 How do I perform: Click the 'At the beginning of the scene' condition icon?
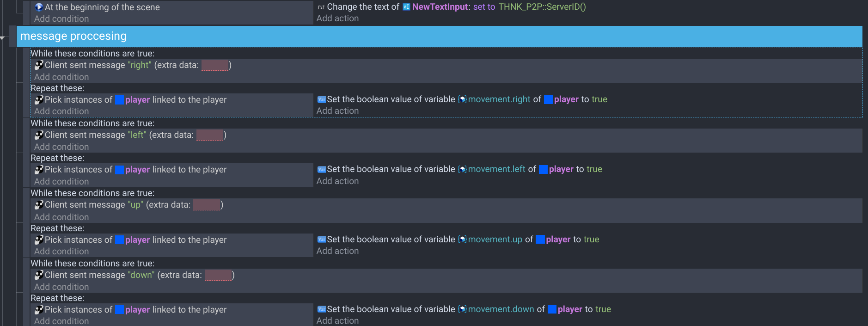point(39,7)
